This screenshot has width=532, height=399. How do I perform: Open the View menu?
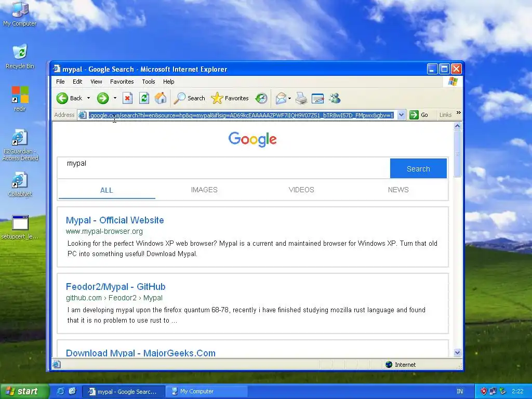[x=96, y=82]
